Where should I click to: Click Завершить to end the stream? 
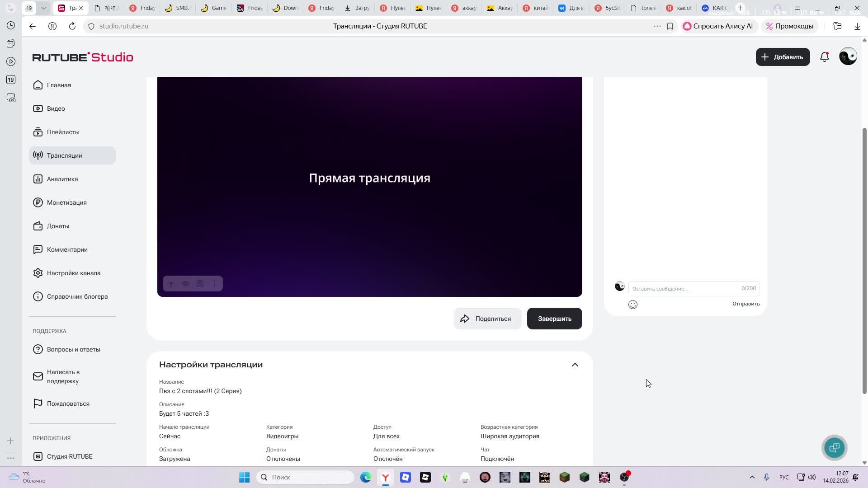[554, 318]
